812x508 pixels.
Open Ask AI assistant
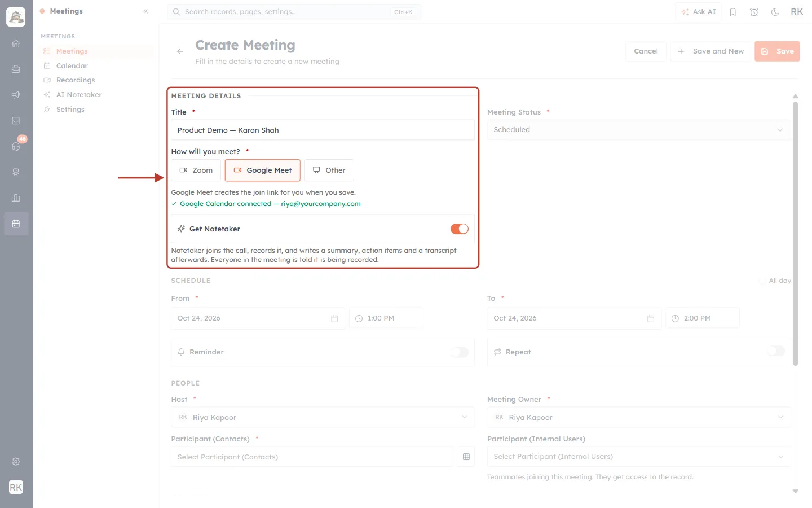pos(698,12)
